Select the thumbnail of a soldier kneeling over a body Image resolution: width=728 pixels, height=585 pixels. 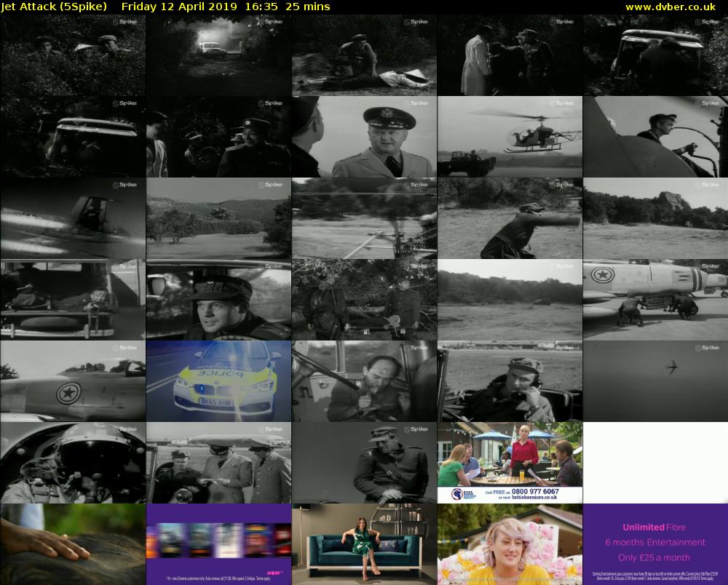coord(365,55)
